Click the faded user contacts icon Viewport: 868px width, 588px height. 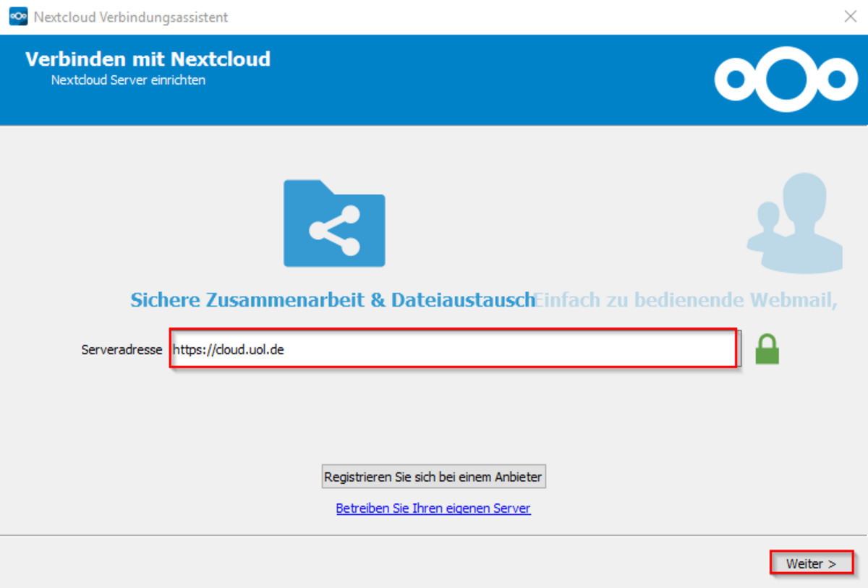tap(794, 222)
